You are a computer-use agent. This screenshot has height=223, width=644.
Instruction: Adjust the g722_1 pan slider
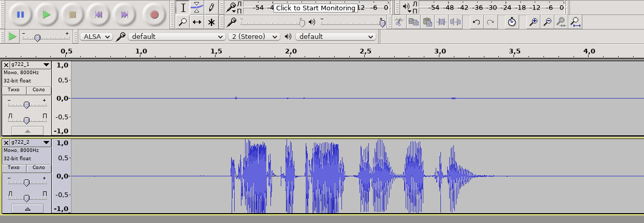(x=27, y=120)
